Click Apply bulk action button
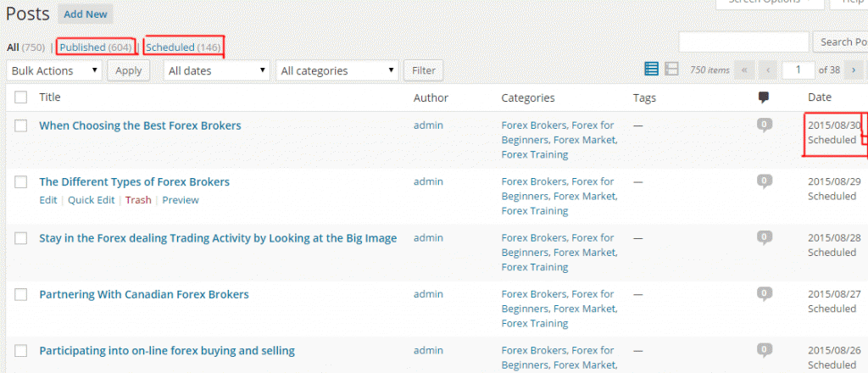This screenshot has height=373, width=868. point(129,71)
